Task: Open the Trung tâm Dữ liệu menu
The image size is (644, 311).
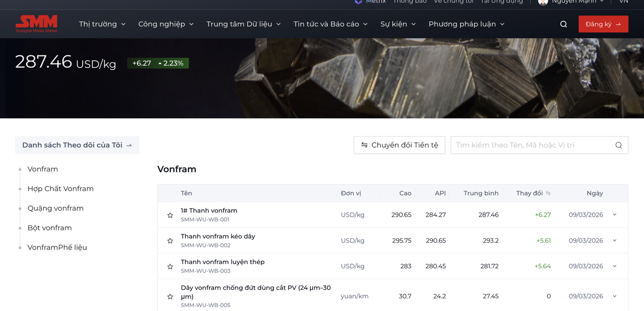Action: (244, 24)
